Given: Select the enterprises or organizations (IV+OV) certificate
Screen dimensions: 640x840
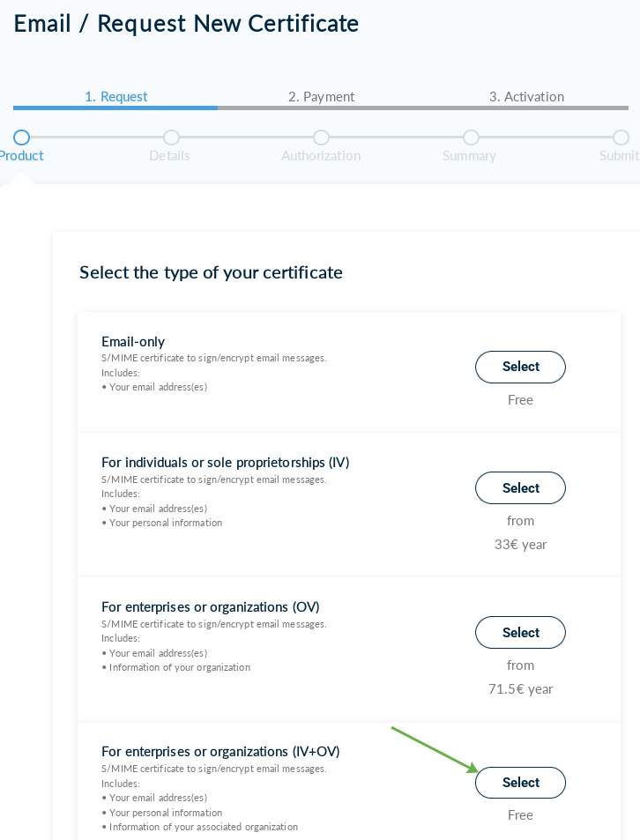Looking at the screenshot, I should (x=520, y=783).
